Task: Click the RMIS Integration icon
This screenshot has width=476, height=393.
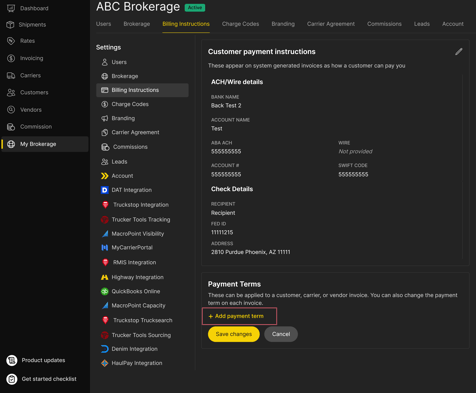Action: [x=105, y=262]
